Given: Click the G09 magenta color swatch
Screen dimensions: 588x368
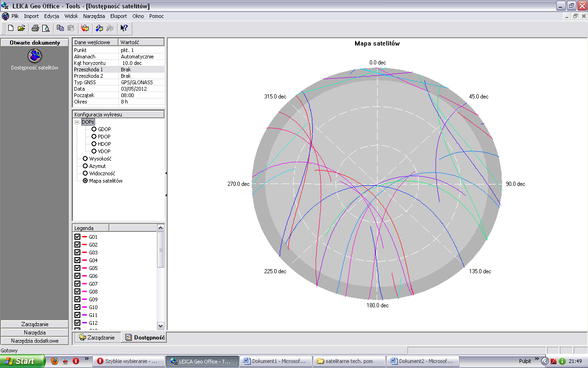Looking at the screenshot, I should (85, 299).
